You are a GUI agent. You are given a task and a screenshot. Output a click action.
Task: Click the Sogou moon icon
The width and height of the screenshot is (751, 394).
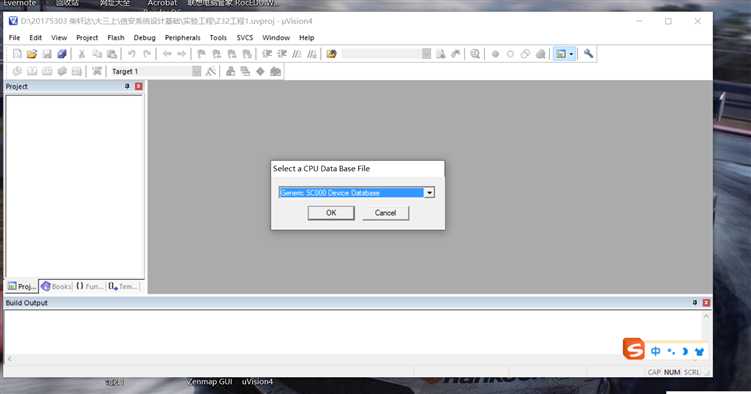tap(685, 351)
